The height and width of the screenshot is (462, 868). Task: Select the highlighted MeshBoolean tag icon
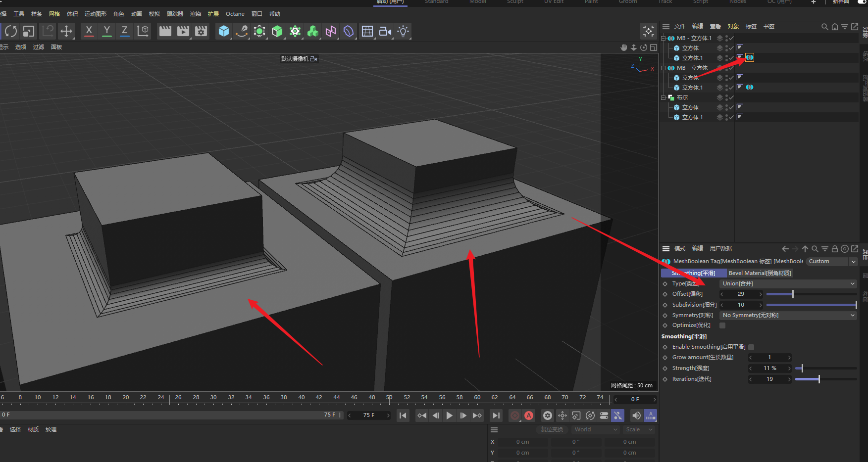pyautogui.click(x=750, y=58)
